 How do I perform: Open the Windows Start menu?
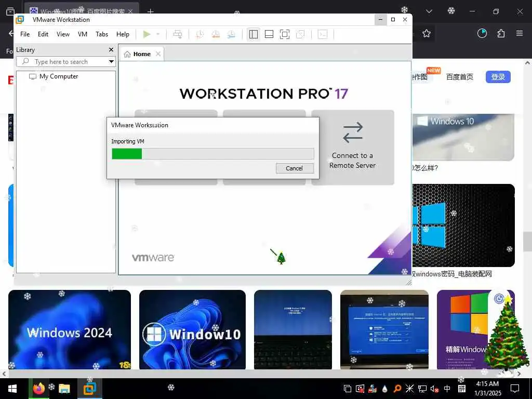point(12,389)
